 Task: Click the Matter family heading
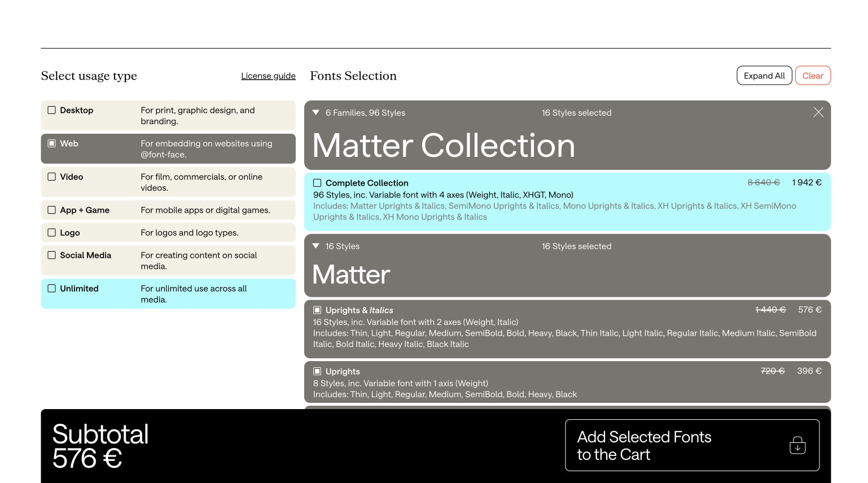click(351, 275)
